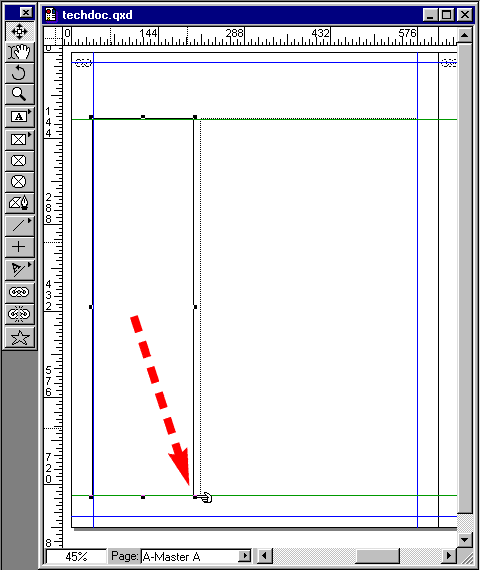Select the Text Box tool
This screenshot has height=570, width=480.
[20, 117]
